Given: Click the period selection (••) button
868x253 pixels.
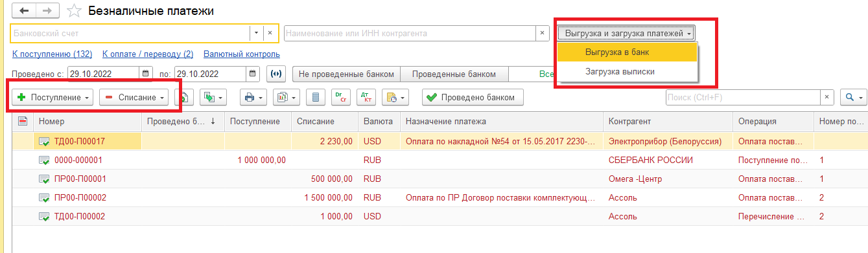Looking at the screenshot, I should 276,74.
